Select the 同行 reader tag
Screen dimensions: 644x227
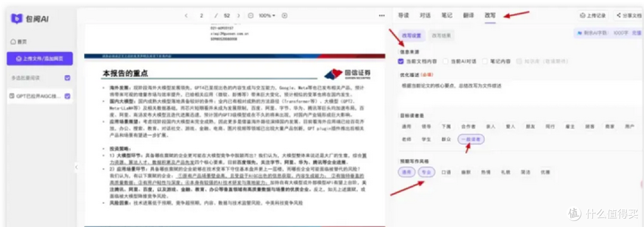point(550,127)
